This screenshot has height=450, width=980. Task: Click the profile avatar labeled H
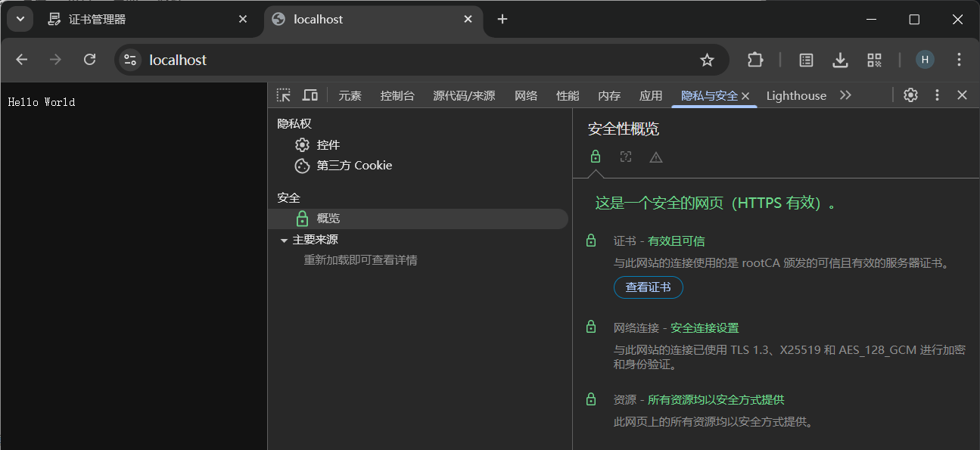[x=925, y=60]
